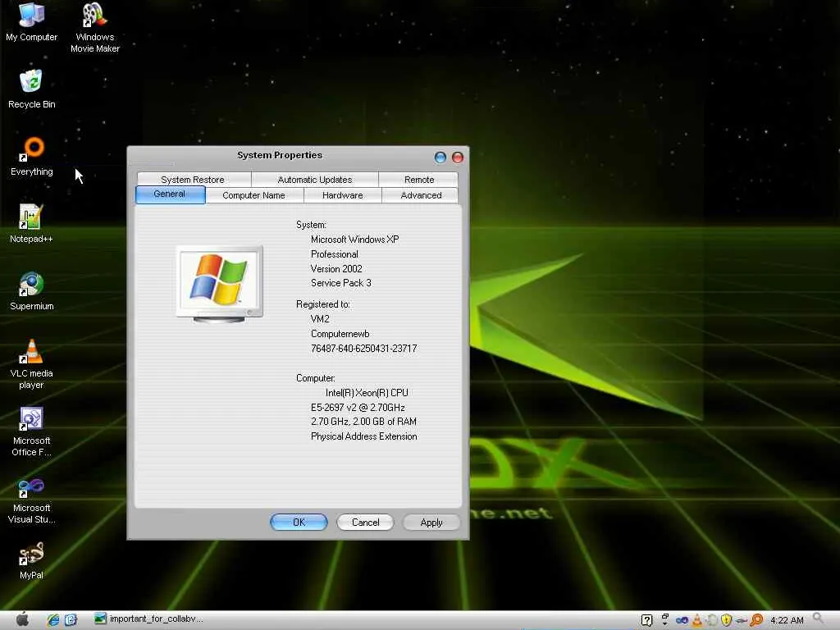This screenshot has height=630, width=840.
Task: Click 'E5-2697 v2 @ 2.70GHz' text
Action: point(358,408)
